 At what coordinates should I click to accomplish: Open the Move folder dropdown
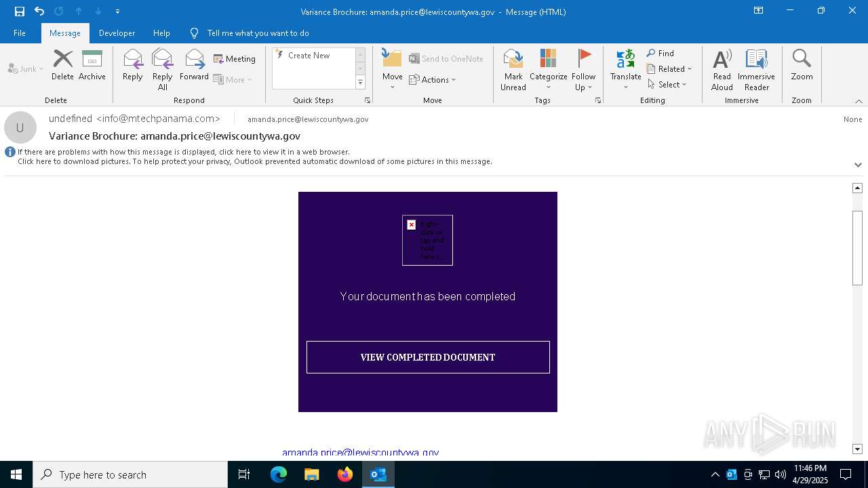393,70
